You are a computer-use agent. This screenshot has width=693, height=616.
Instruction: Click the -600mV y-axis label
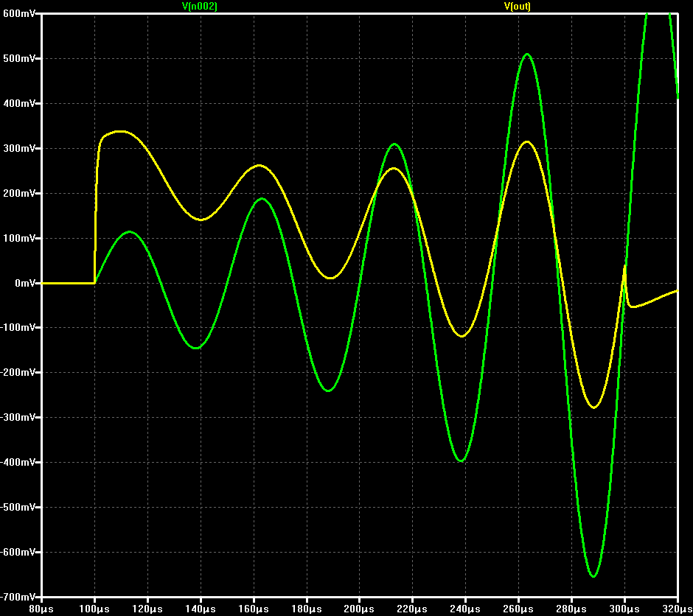click(18, 553)
